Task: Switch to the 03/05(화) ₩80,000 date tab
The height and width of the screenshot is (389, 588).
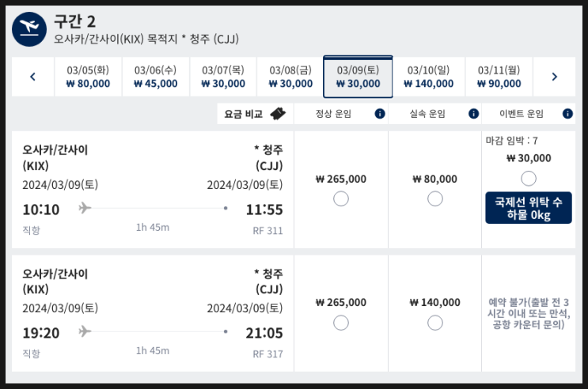Action: pos(88,77)
